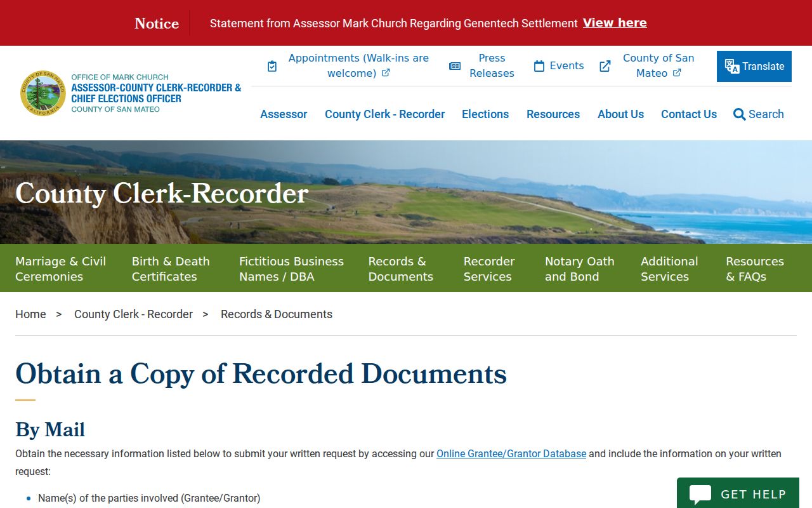Click the external link icon before County of San Mateo
Image resolution: width=812 pixels, height=508 pixels.
pyautogui.click(x=605, y=66)
